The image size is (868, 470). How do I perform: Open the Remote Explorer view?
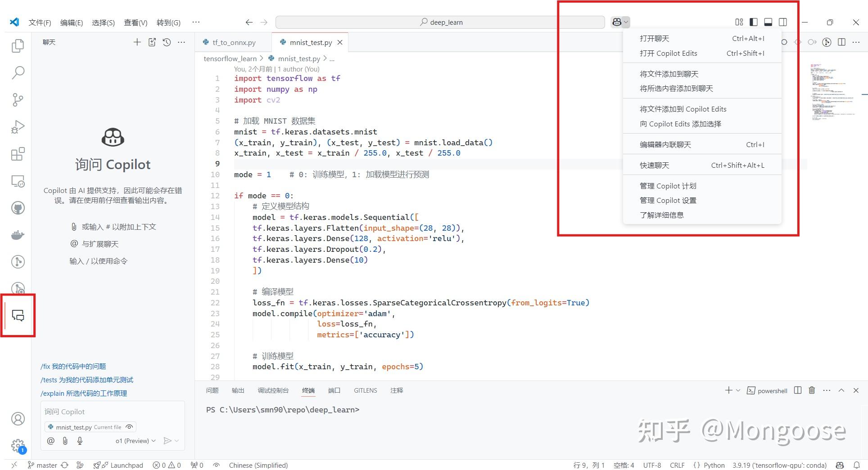pos(18,181)
